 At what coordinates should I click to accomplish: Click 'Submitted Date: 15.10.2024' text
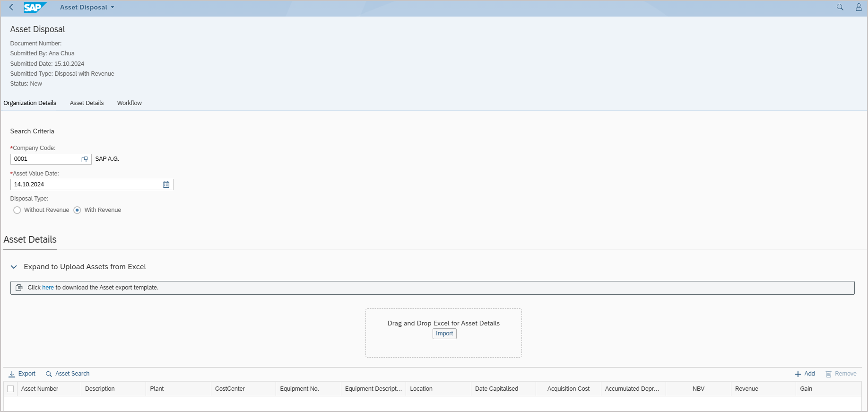click(x=47, y=64)
